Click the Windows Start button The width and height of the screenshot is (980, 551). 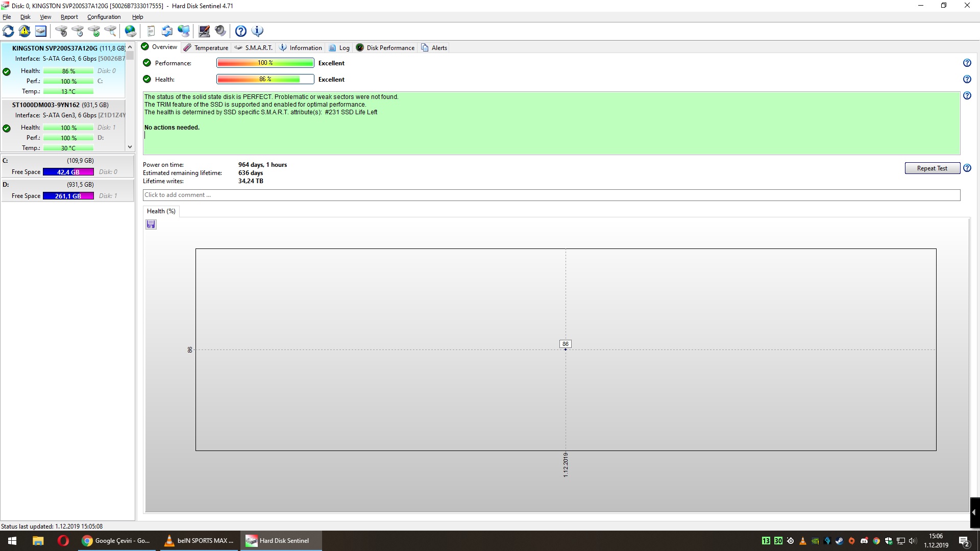click(x=12, y=541)
